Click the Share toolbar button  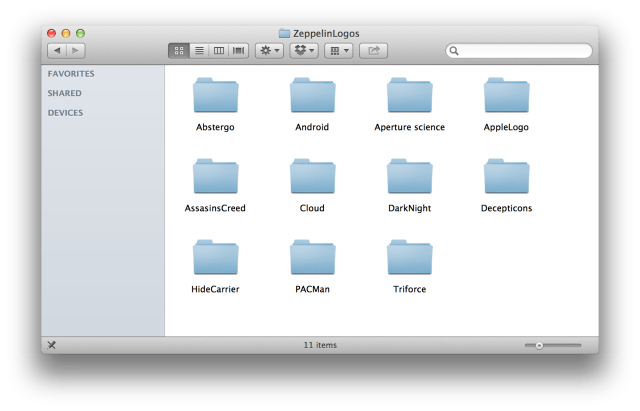(373, 51)
